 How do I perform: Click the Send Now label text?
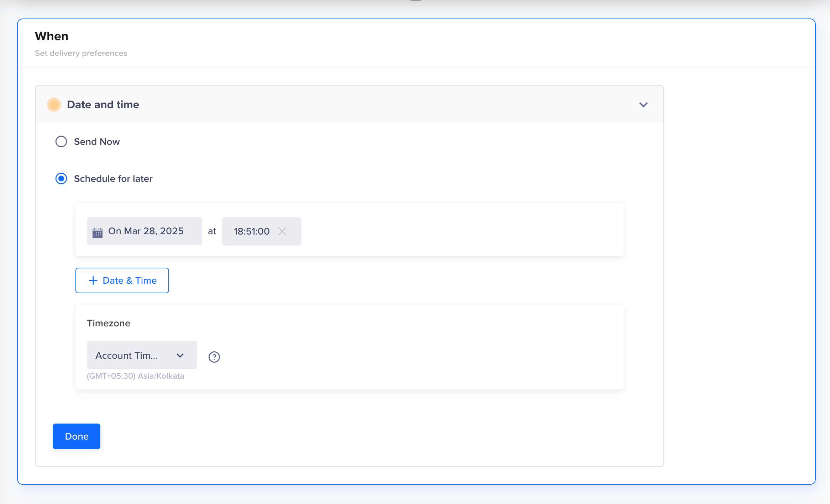[97, 142]
